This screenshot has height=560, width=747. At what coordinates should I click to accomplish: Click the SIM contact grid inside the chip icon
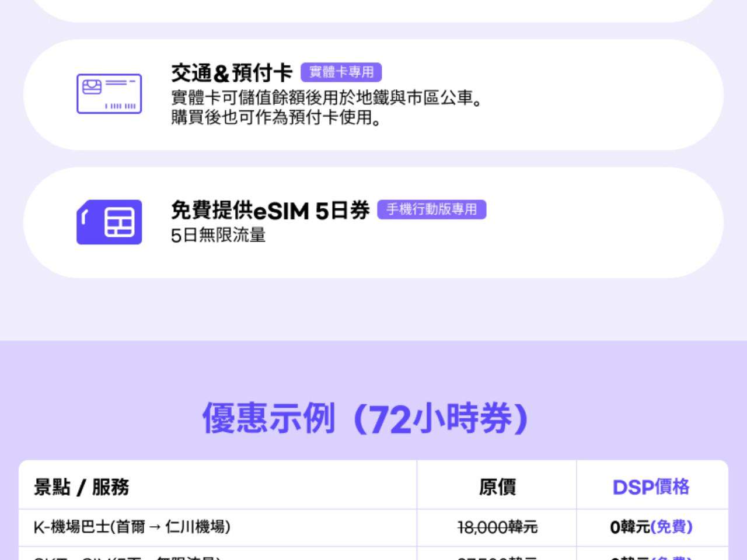click(x=119, y=223)
